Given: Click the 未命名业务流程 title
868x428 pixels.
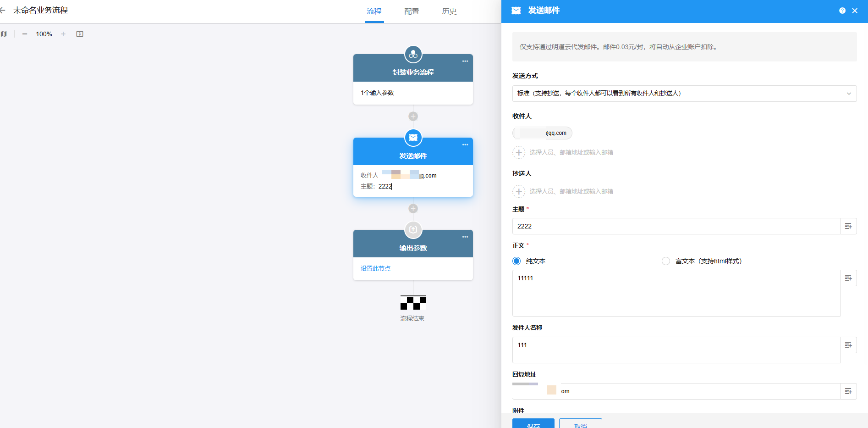Looking at the screenshot, I should 40,10.
